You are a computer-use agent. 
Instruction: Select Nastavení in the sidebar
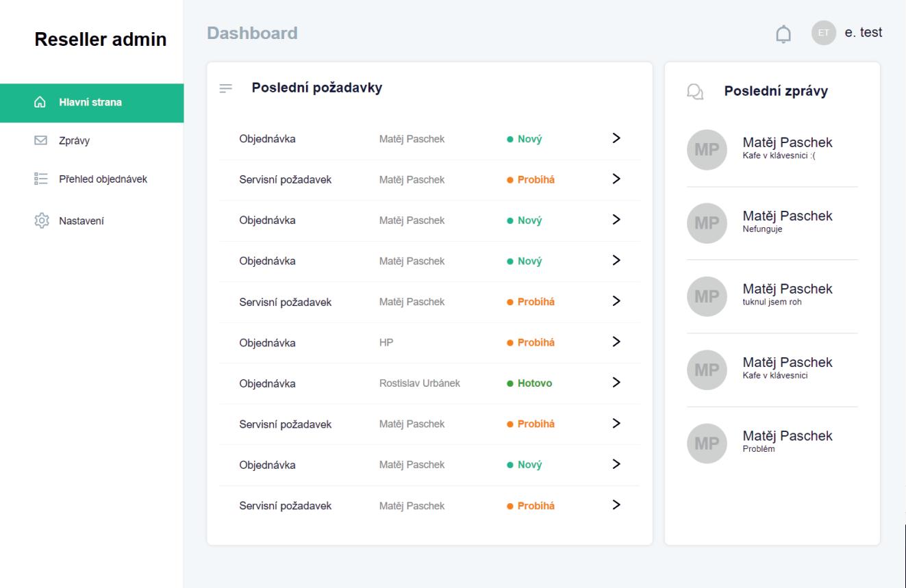coord(81,220)
